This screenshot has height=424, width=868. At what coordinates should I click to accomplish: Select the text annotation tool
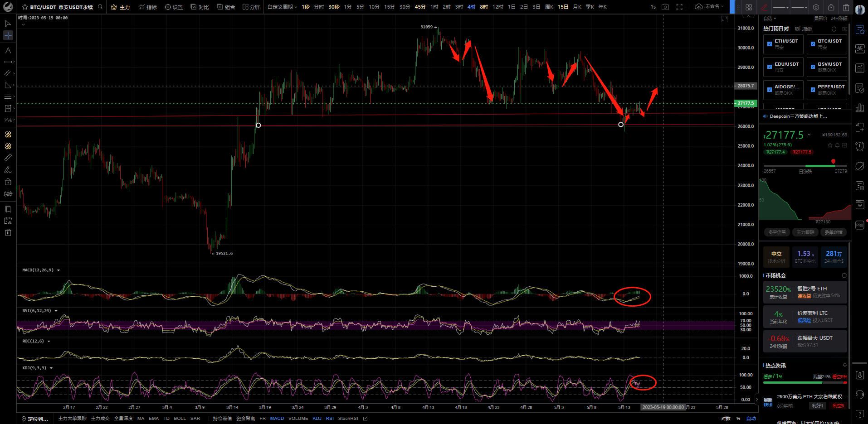8,50
